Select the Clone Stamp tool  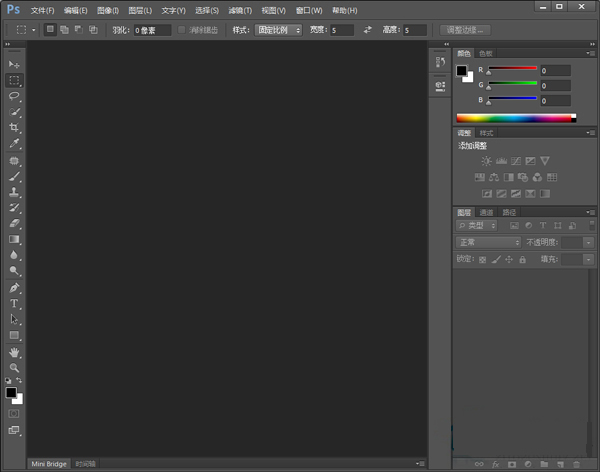15,192
